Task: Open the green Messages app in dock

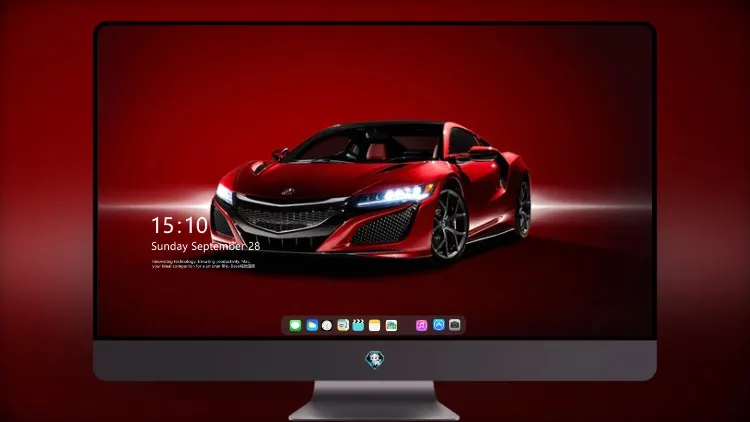Action: (x=295, y=325)
